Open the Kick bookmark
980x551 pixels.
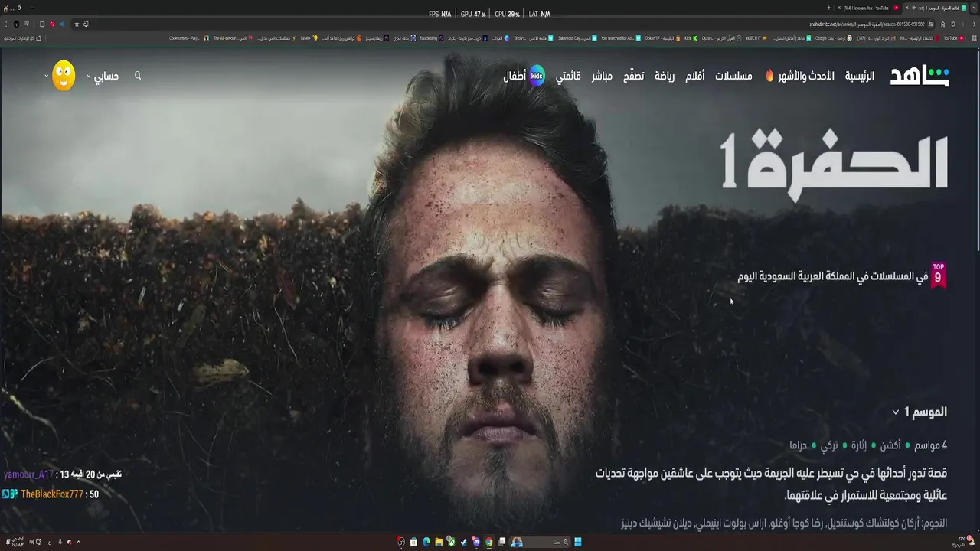(691, 37)
